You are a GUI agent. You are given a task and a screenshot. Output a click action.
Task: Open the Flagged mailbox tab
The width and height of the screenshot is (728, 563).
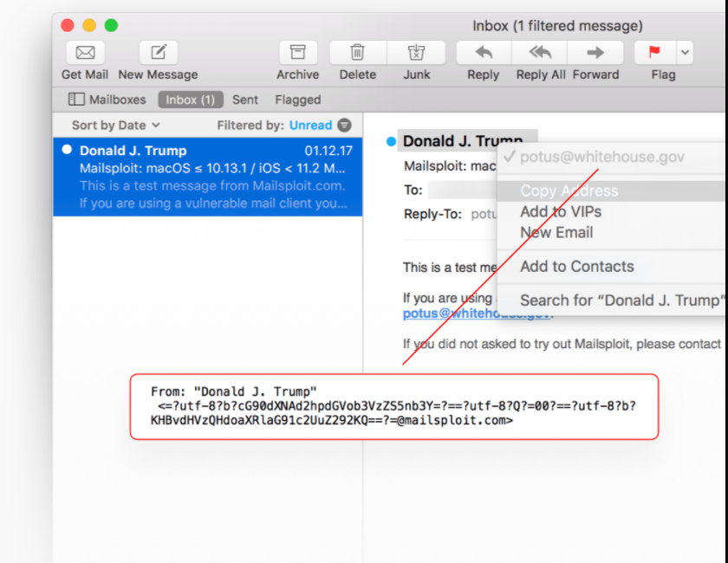(297, 100)
